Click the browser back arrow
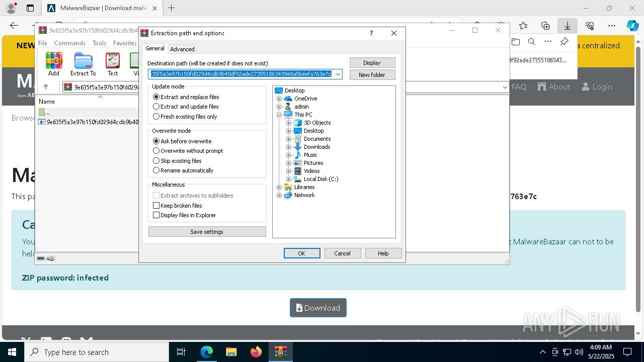Image resolution: width=644 pixels, height=362 pixels. [14, 26]
